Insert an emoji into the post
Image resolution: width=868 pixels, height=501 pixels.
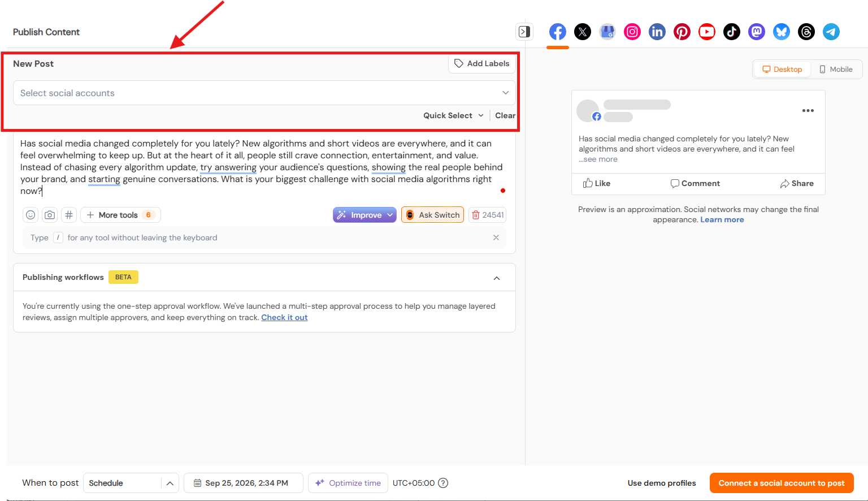[31, 215]
